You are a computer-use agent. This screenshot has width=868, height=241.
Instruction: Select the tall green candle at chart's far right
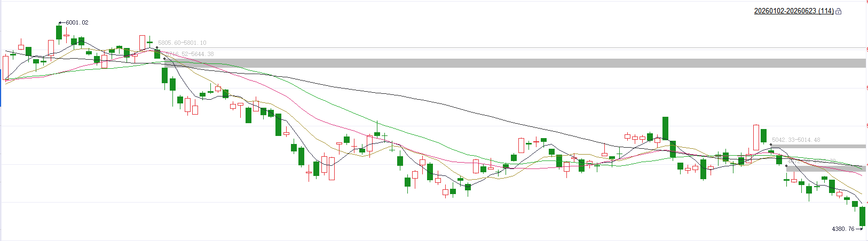tap(862, 216)
